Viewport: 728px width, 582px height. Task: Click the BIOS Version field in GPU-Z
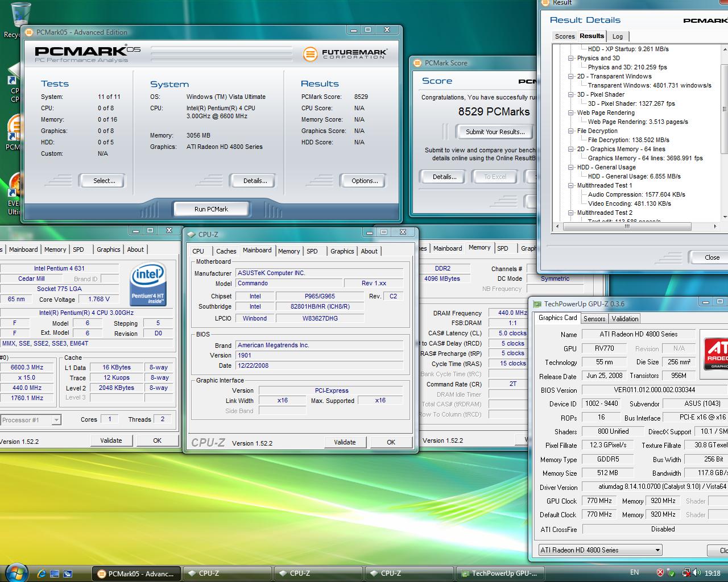click(x=655, y=390)
